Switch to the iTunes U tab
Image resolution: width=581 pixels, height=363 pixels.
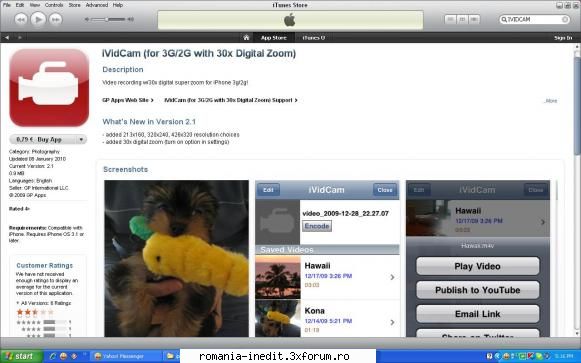(x=313, y=37)
